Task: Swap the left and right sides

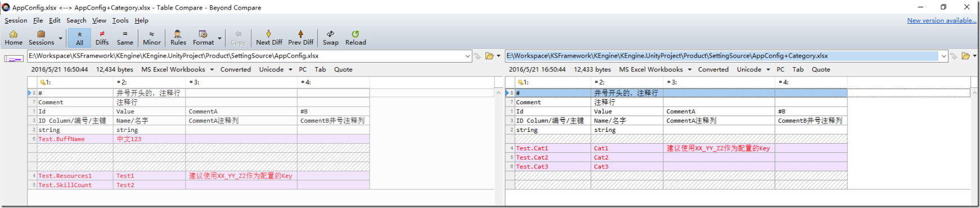Action: pyautogui.click(x=330, y=38)
